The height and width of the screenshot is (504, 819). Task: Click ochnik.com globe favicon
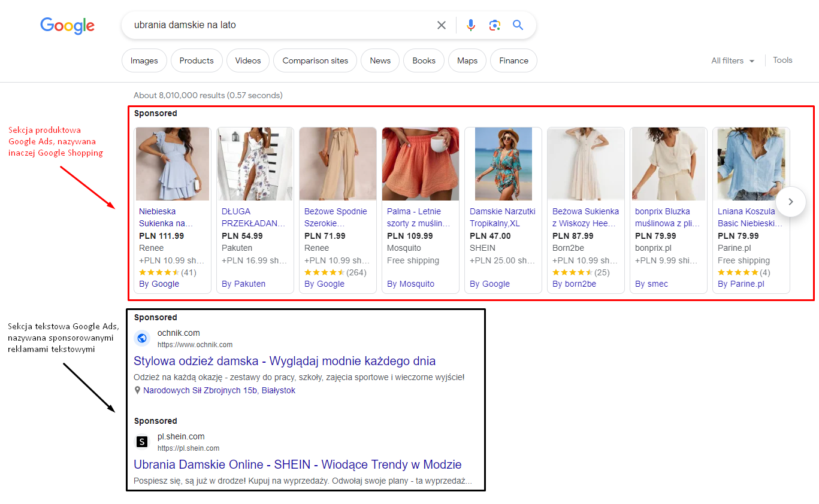tap(142, 338)
